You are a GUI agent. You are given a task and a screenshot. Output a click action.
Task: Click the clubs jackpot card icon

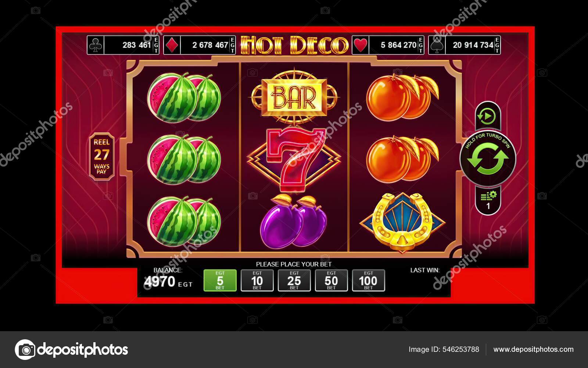[96, 45]
